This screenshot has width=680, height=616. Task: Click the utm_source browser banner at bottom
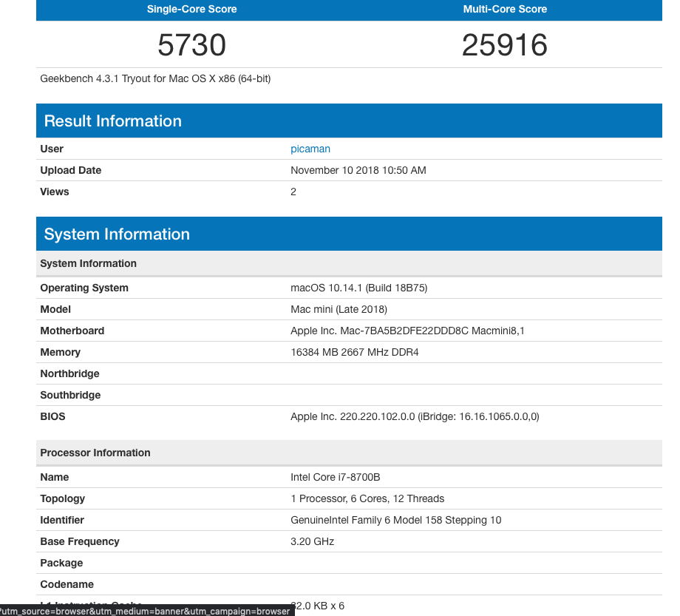[147, 611]
